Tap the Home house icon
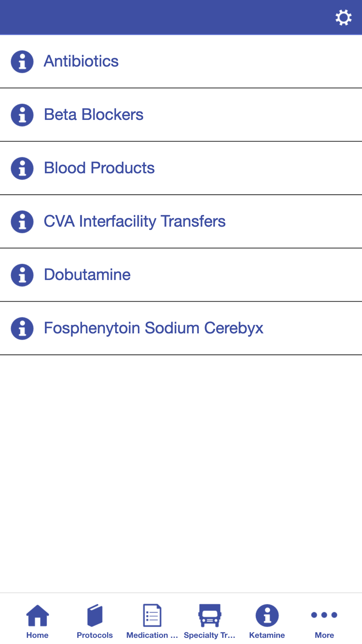This screenshot has height=644, width=362. pos(37,615)
